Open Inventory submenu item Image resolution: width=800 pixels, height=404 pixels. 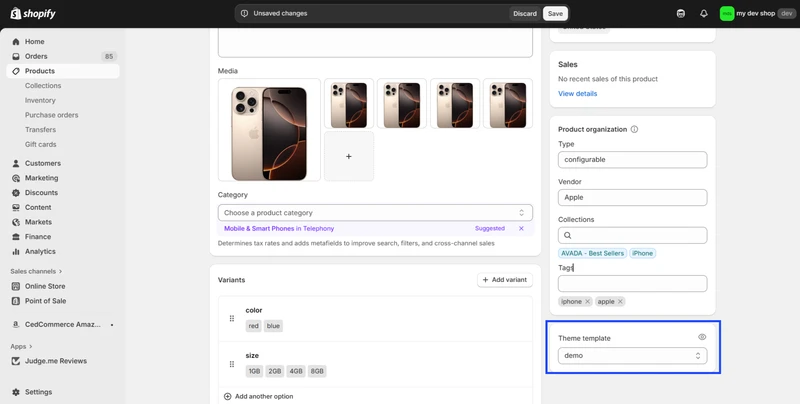(x=40, y=100)
